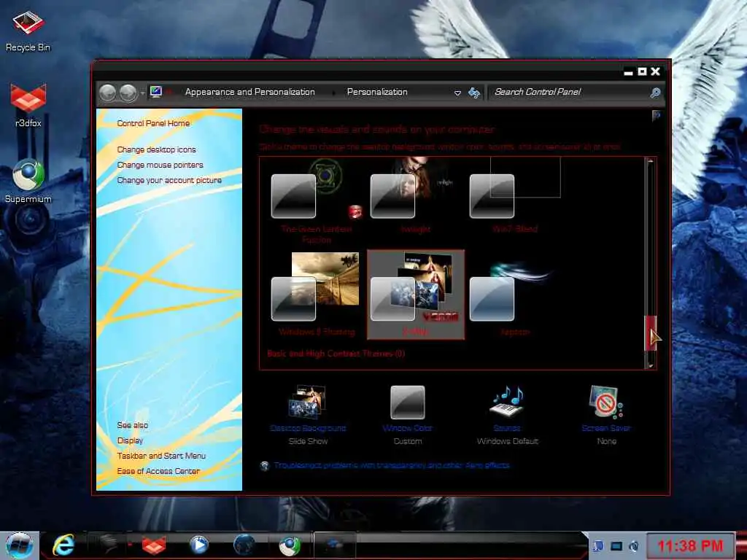Image resolution: width=747 pixels, height=560 pixels.
Task: Expand the address bar history dropdown arrow
Action: click(x=457, y=93)
